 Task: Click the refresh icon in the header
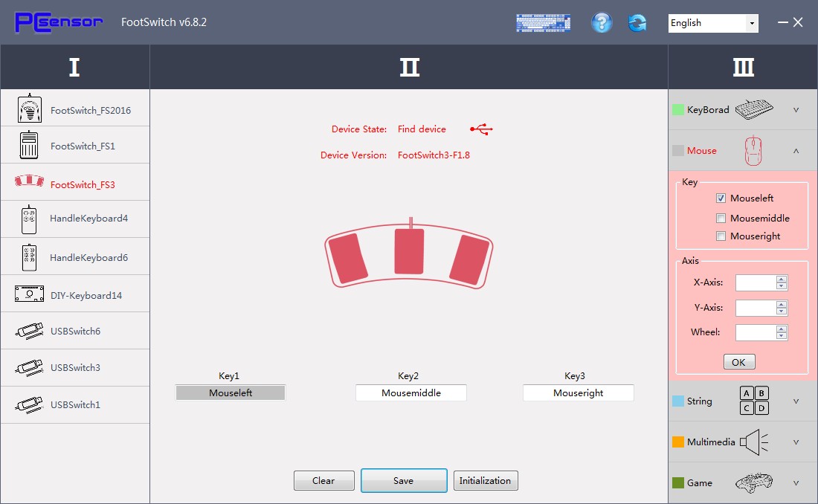637,23
